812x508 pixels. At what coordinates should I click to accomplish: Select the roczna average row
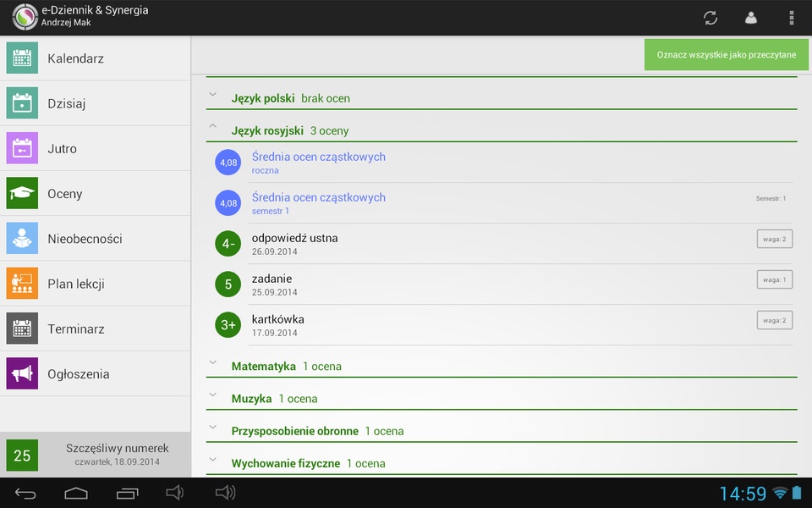click(x=502, y=163)
